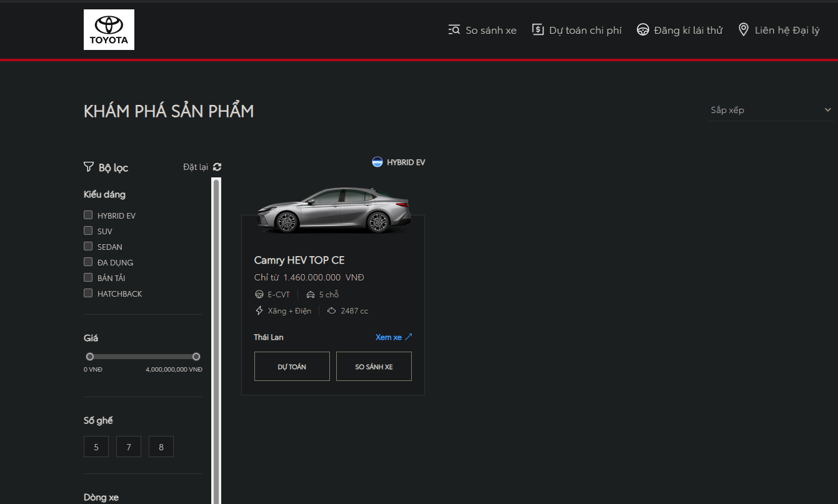Open Đăng kí lái thử in navigation

(679, 30)
